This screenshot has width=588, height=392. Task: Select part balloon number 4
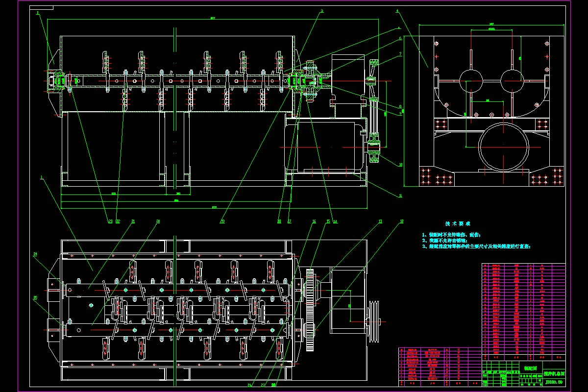397,10
